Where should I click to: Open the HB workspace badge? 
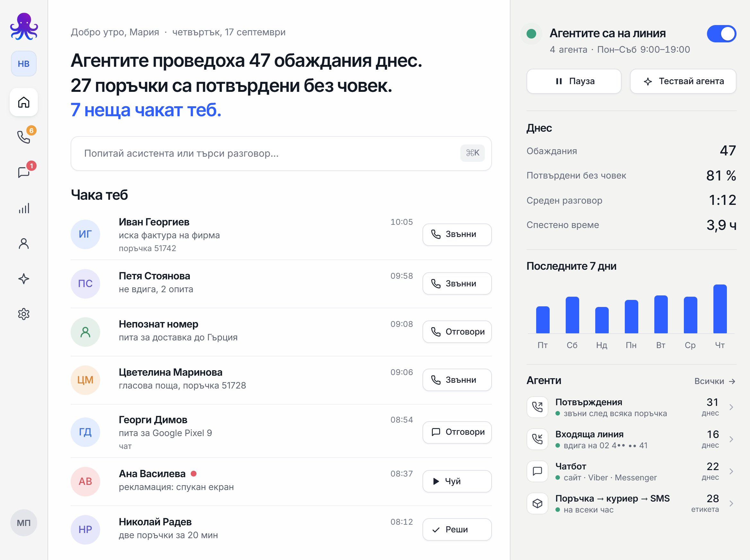click(24, 64)
